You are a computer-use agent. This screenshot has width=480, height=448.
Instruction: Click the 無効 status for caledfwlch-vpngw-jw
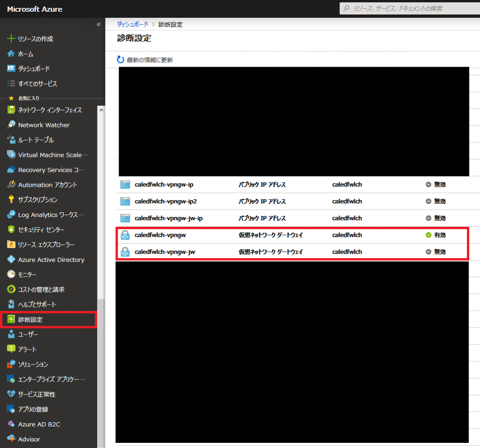(440, 252)
